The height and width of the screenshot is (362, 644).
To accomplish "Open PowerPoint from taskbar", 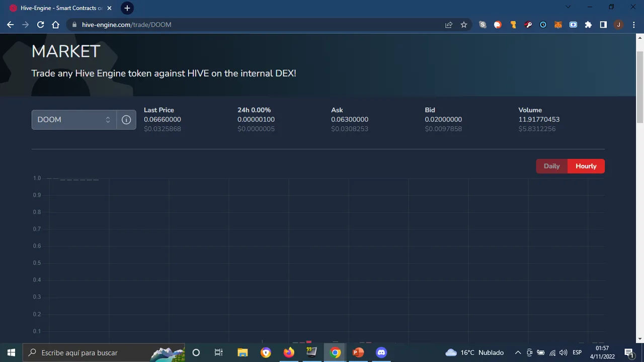I will [x=358, y=352].
